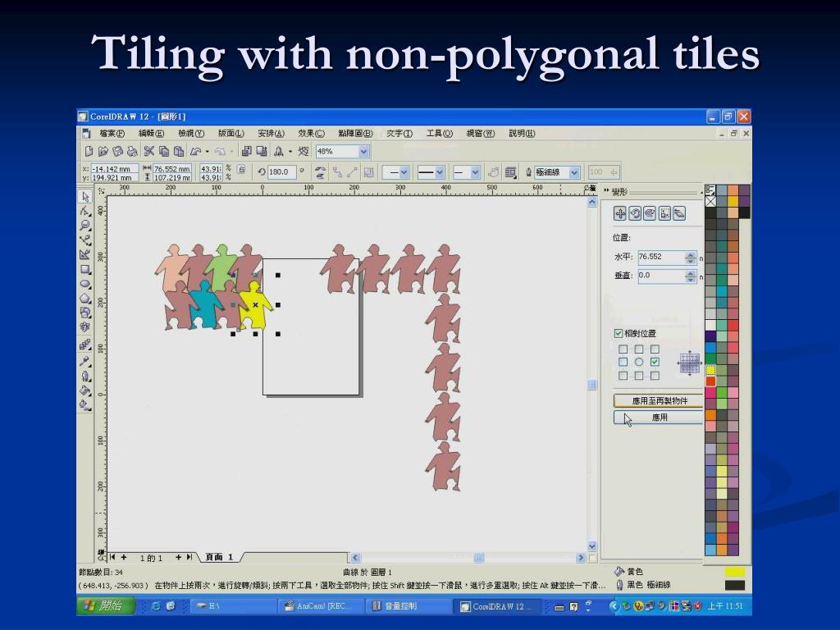This screenshot has width=840, height=630.
Task: Check the middle-left anchor box
Action: [623, 362]
